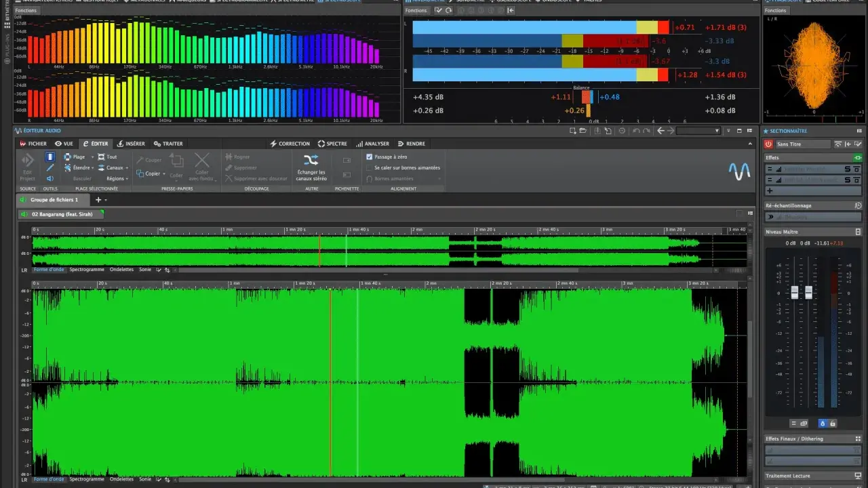Click the Redo arrow in editor toolbar
This screenshot has height=488, width=868.
click(646, 131)
